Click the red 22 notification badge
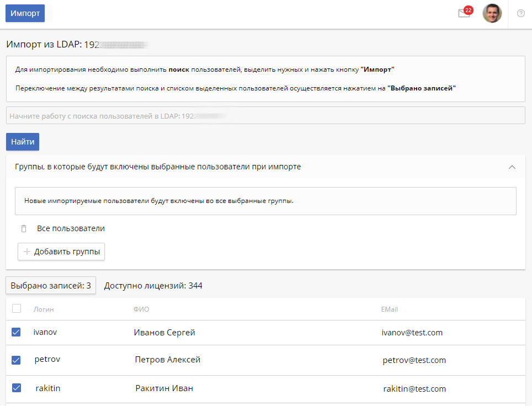The image size is (532, 406). pos(468,10)
